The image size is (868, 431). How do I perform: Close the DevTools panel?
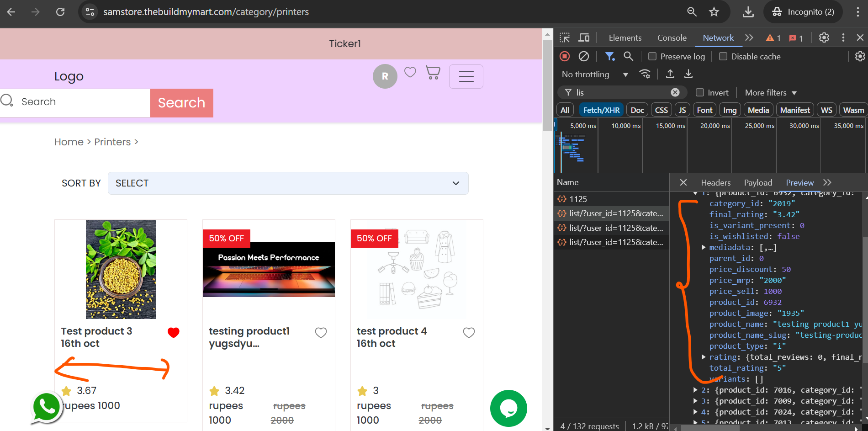pyautogui.click(x=860, y=38)
